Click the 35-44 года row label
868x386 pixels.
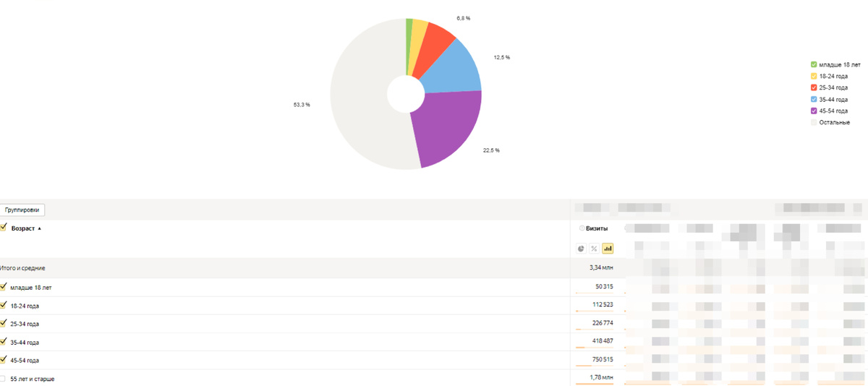[x=25, y=342]
